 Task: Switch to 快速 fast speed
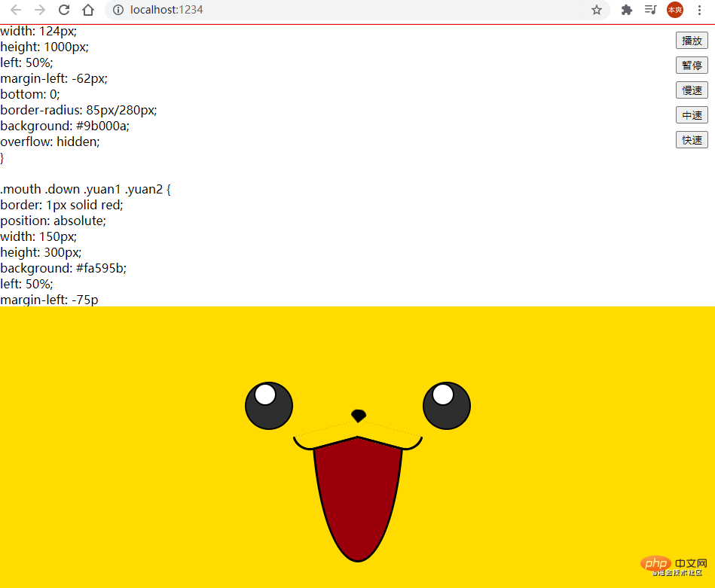click(x=692, y=140)
